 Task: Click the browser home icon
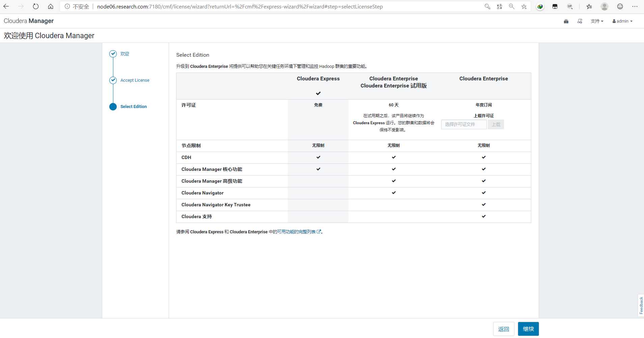(x=51, y=6)
